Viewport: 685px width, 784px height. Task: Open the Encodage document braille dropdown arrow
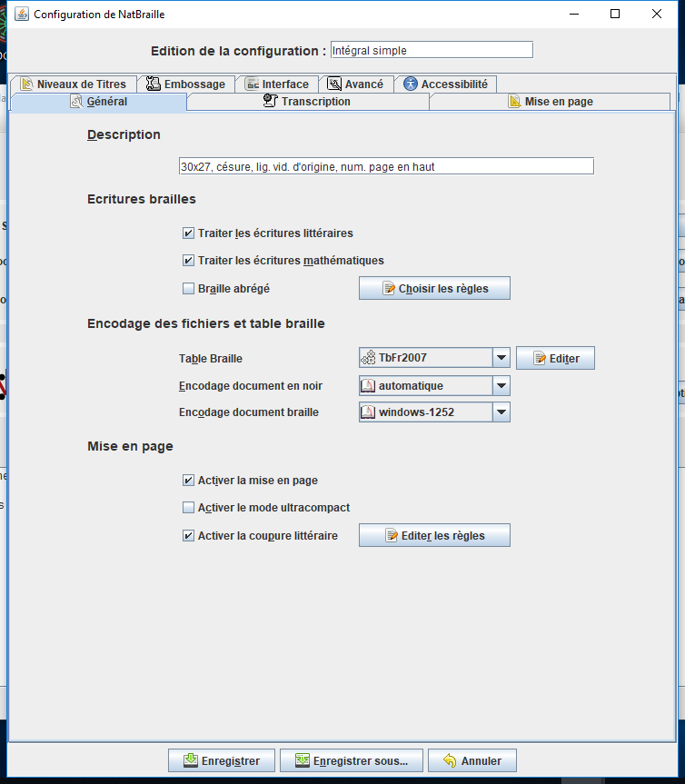pos(501,412)
